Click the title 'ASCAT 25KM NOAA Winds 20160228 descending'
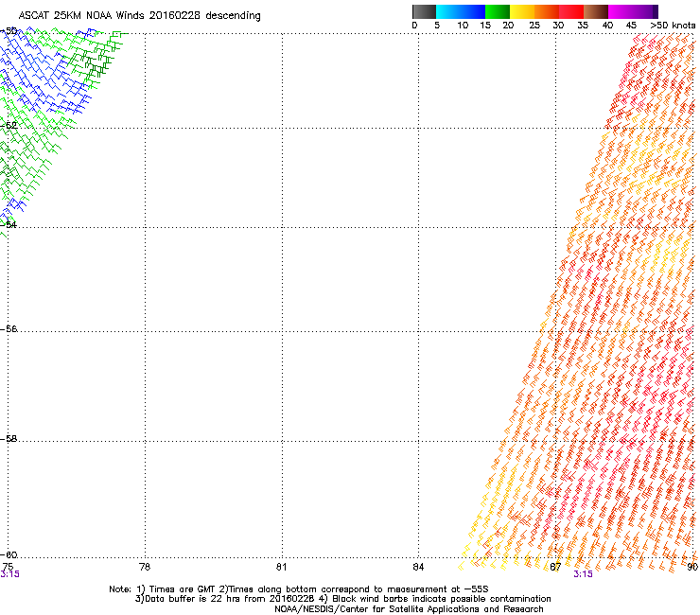This screenshot has width=700, height=615. point(139,16)
